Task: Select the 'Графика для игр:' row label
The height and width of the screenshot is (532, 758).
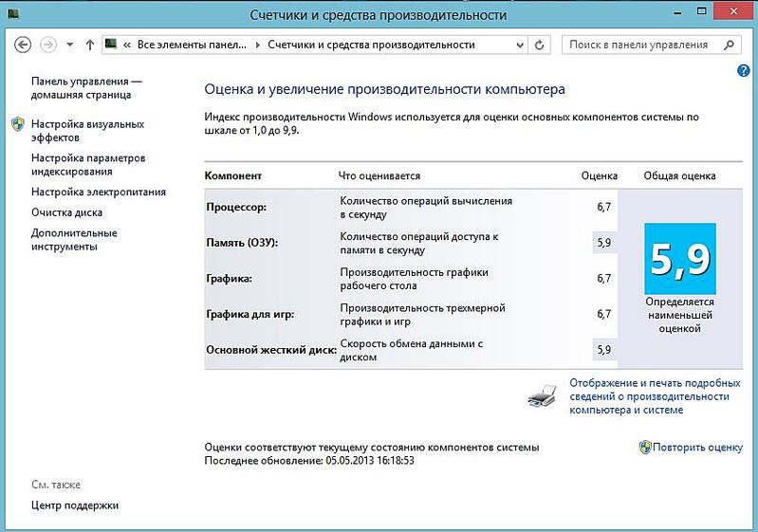Action: pyautogui.click(x=250, y=315)
